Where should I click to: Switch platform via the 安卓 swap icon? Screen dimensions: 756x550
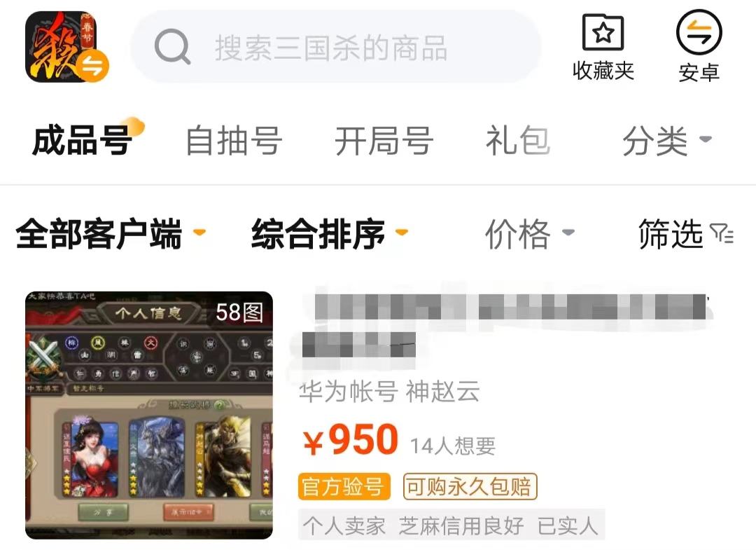click(x=699, y=32)
